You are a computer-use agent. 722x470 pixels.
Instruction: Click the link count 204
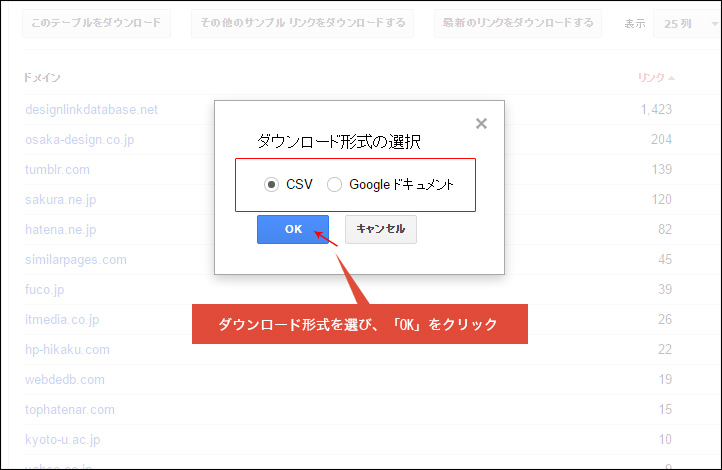click(661, 139)
